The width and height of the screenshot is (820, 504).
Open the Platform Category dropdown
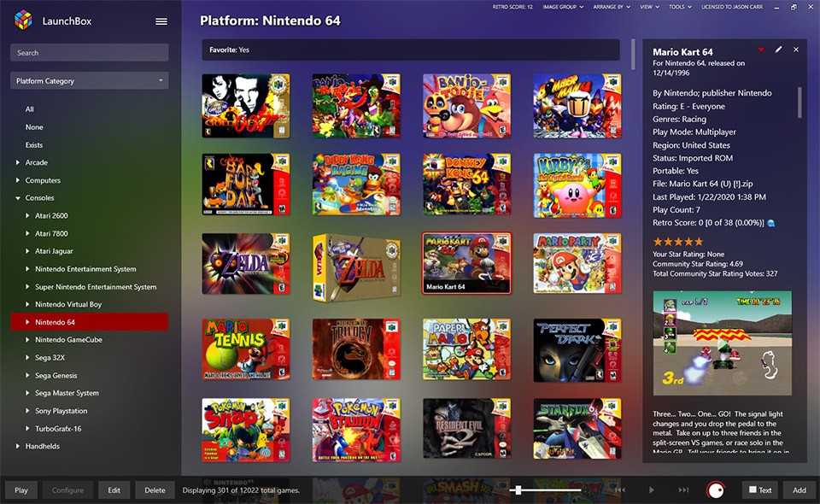point(89,79)
